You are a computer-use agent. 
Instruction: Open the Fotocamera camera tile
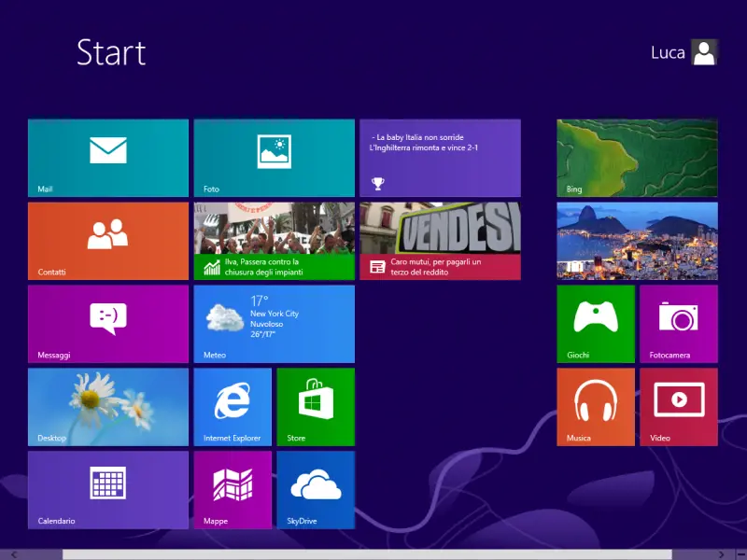point(679,324)
